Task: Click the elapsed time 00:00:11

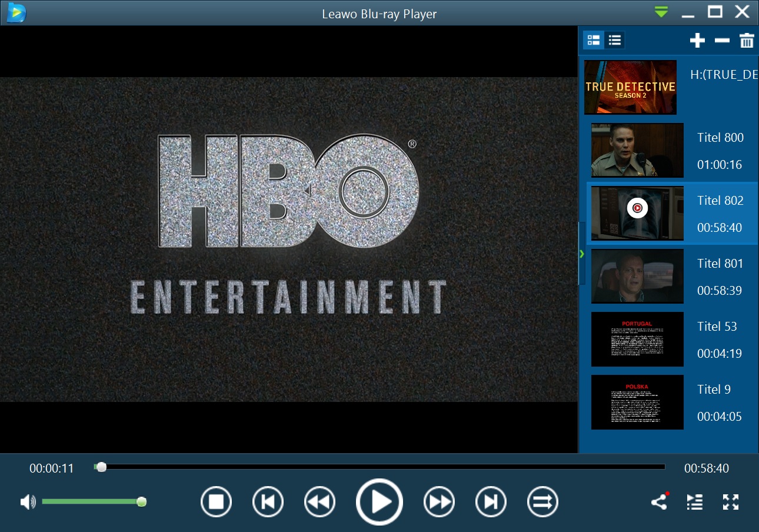Action: (x=52, y=468)
